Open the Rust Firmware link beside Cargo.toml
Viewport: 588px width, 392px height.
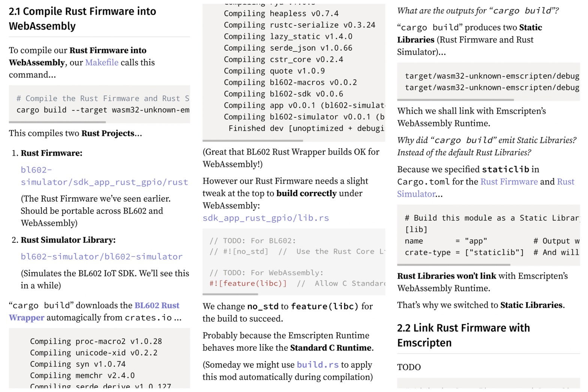[x=509, y=182]
